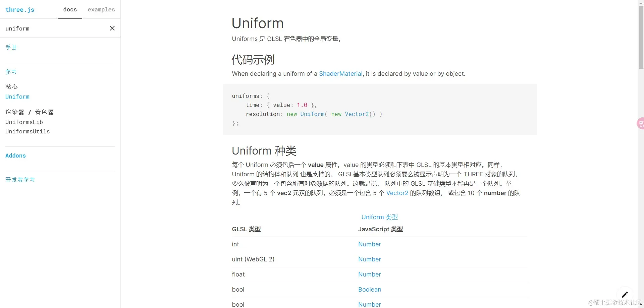Open Number link in uint (WebGL 2) row
The image size is (644, 308).
coord(369,259)
